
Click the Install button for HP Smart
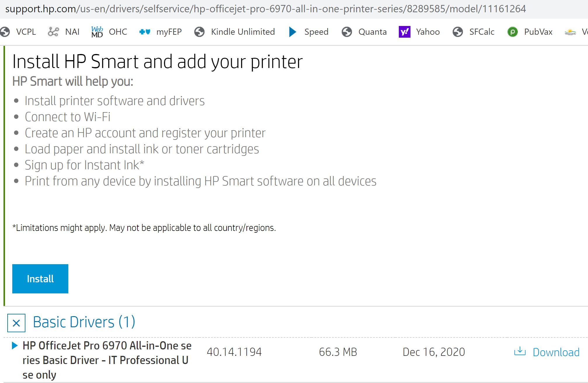point(40,279)
